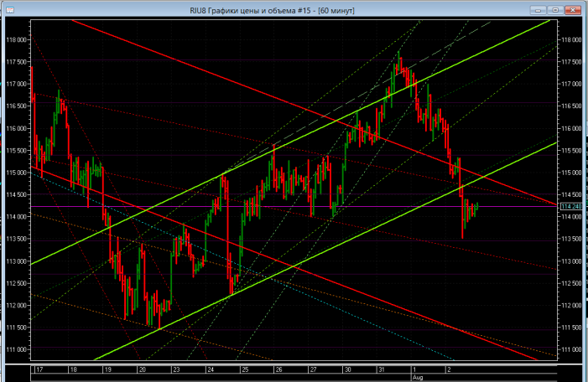Click date label 23 on the time axis

176,369
